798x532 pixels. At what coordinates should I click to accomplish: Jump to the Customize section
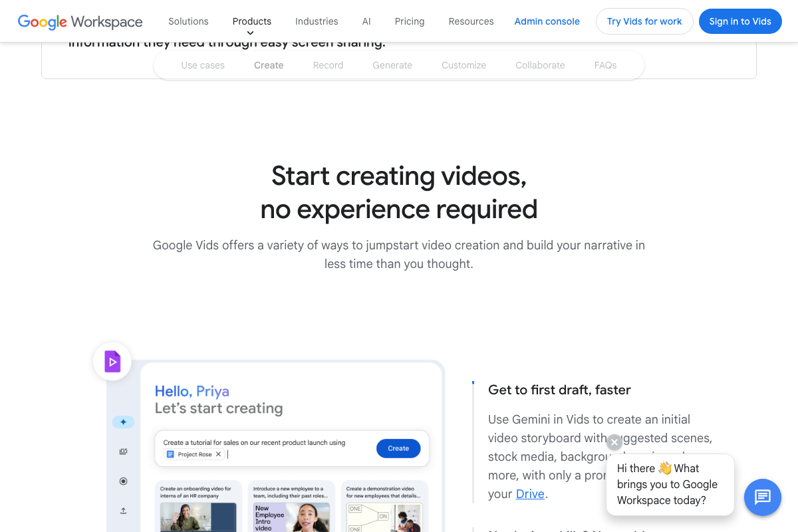[464, 65]
